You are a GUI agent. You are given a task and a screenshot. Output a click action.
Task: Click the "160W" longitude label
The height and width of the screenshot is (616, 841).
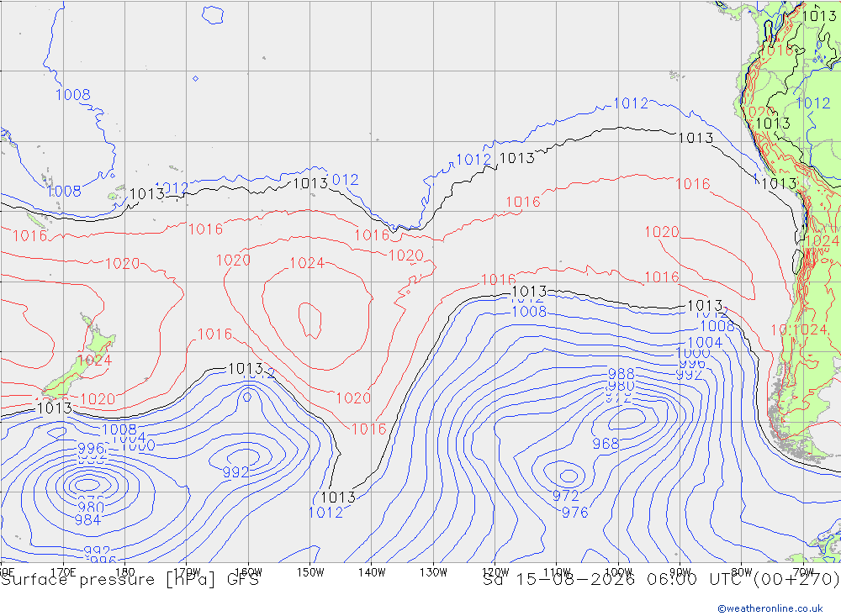248,572
